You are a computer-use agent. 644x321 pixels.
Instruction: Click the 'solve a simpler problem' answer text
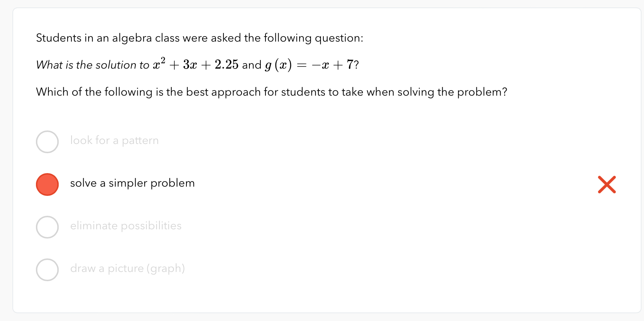(132, 183)
